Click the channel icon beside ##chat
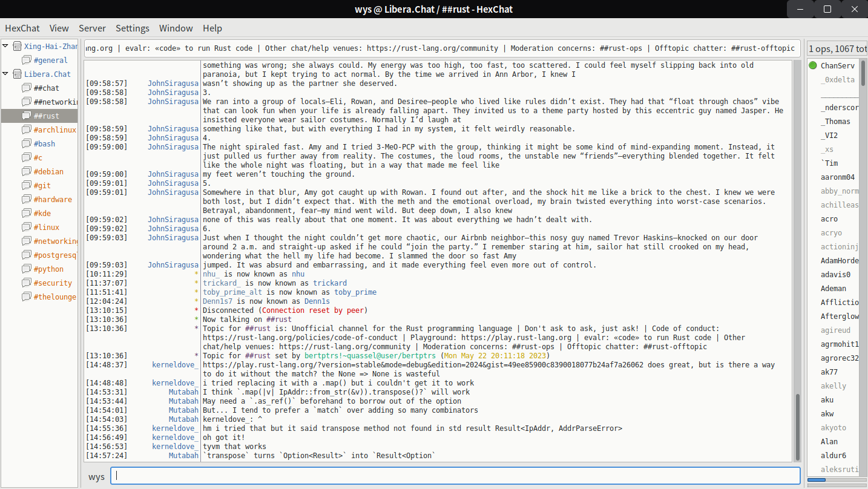The image size is (868, 489). pyautogui.click(x=27, y=88)
